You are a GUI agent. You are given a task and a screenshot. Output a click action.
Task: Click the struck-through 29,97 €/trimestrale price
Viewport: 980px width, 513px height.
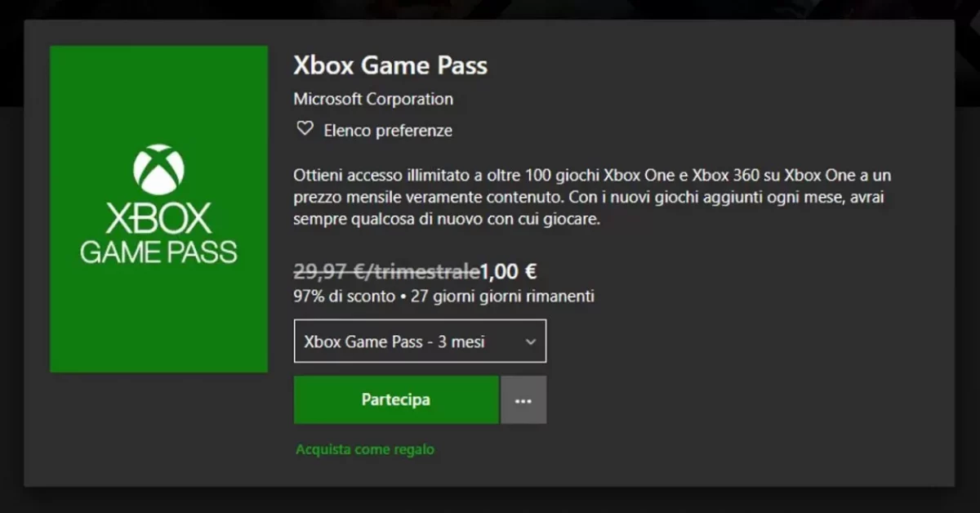tap(386, 271)
